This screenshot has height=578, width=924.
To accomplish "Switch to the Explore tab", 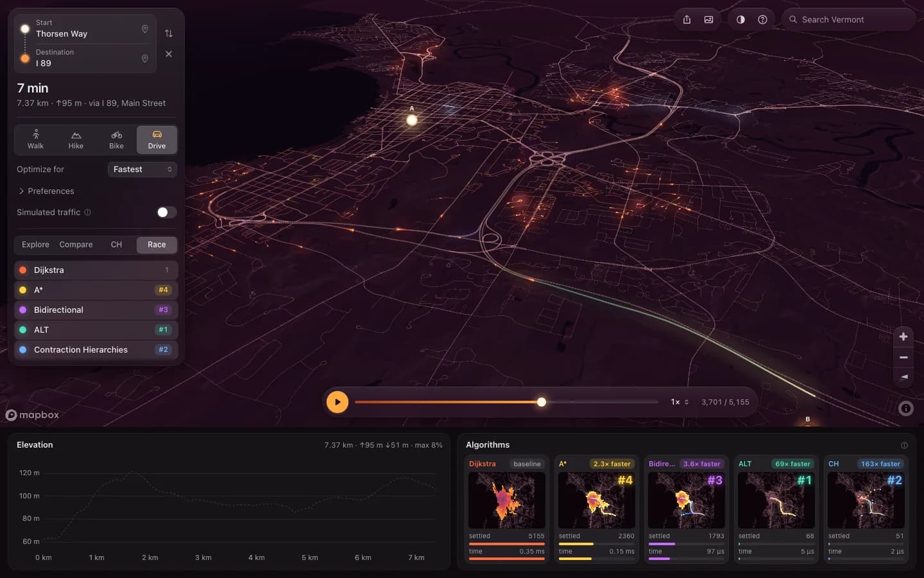I will (35, 245).
